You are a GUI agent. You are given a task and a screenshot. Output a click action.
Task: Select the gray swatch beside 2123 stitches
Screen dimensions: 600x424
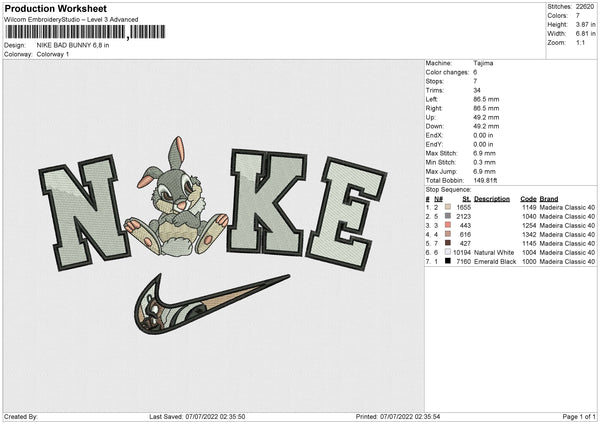pos(448,216)
